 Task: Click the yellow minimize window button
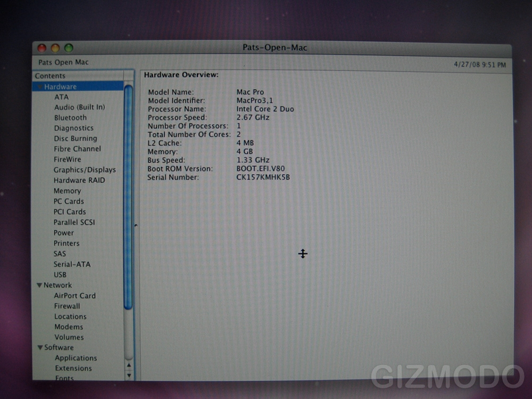pos(55,48)
